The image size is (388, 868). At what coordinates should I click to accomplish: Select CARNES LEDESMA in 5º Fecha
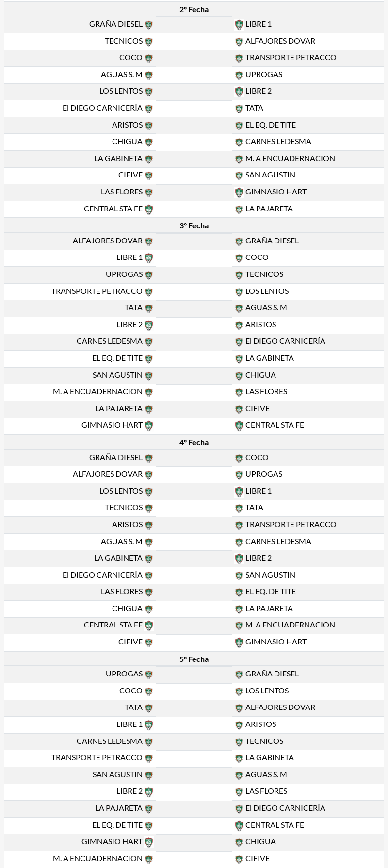(110, 741)
